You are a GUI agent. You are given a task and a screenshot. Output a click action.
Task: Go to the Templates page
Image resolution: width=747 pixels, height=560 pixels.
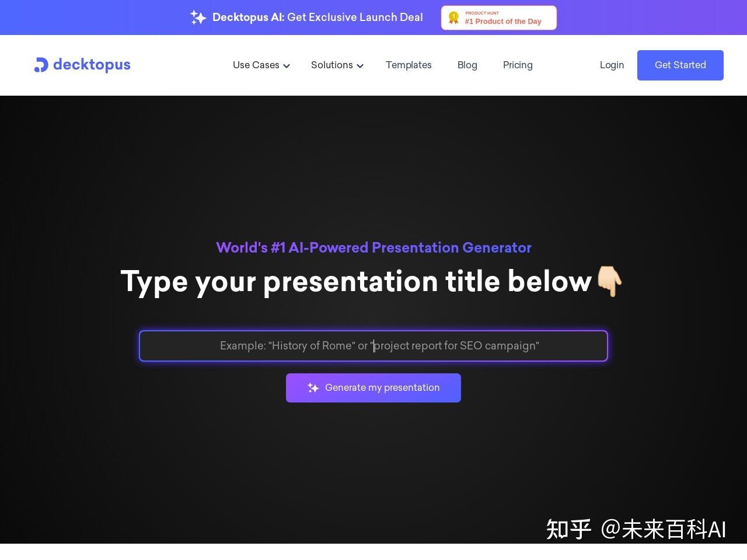[x=409, y=65]
